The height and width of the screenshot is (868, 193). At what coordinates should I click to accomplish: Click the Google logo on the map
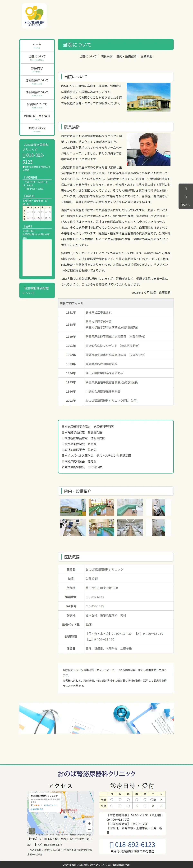click(x=60, y=832)
